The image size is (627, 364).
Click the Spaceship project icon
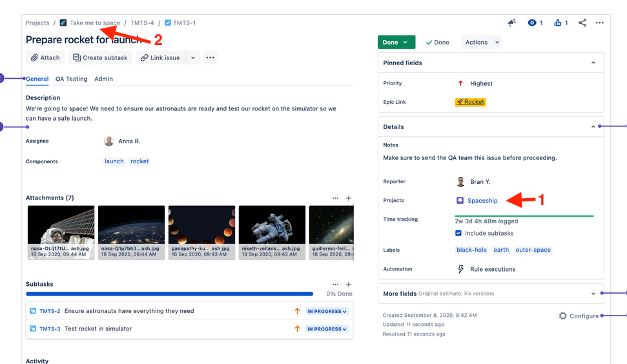click(460, 200)
